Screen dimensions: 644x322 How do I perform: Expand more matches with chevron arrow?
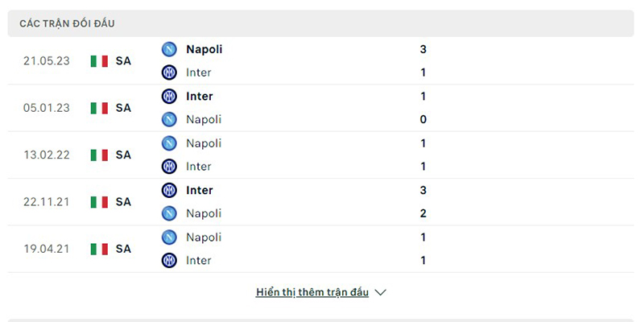pos(381,292)
